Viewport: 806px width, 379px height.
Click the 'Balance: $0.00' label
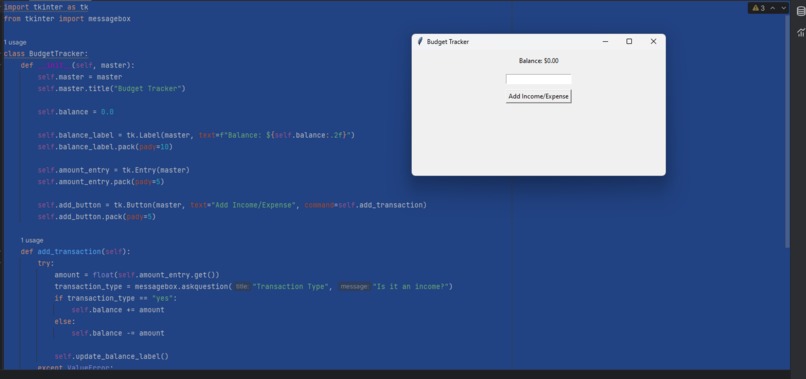point(538,61)
